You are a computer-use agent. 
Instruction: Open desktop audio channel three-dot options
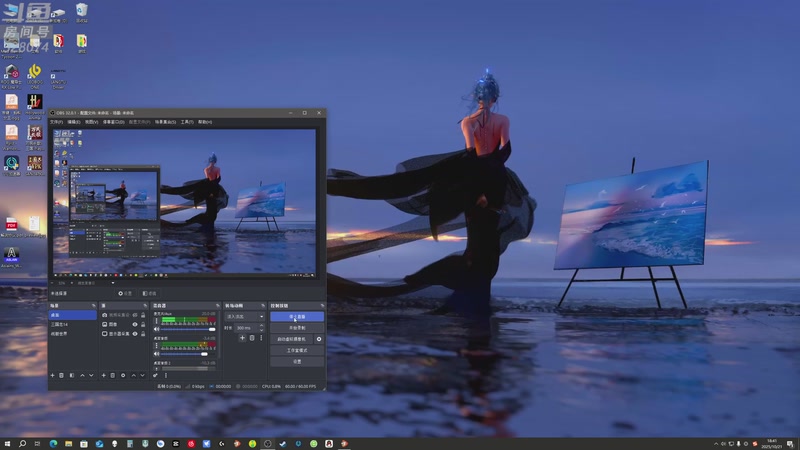click(x=157, y=345)
